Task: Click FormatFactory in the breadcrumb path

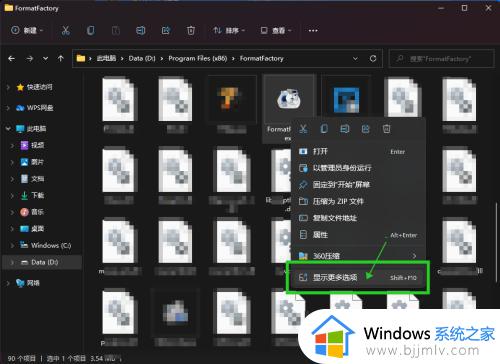Action: [262, 58]
